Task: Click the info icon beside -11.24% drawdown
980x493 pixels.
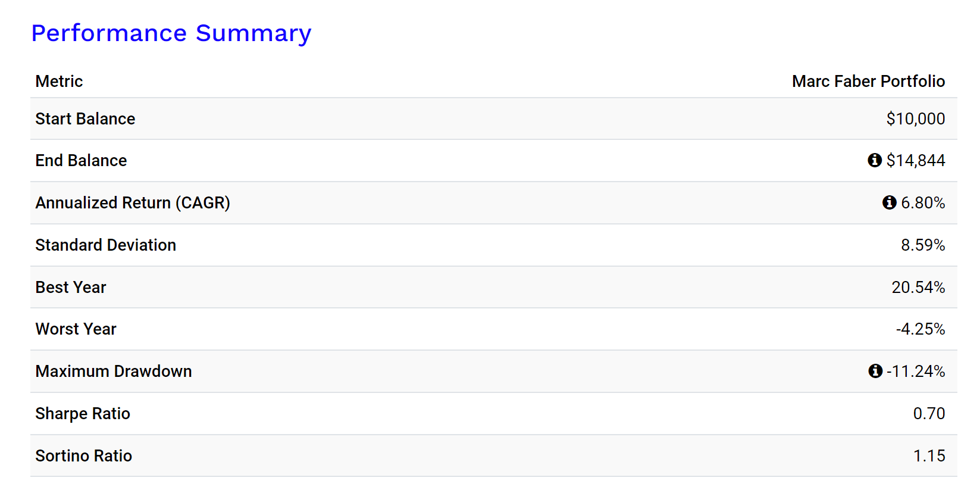Action: click(875, 371)
